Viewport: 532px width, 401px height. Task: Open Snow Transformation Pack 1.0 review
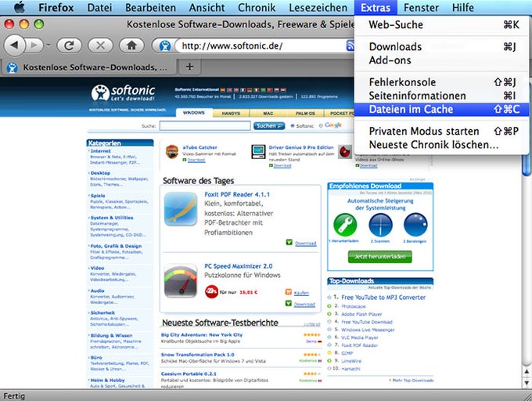point(197,355)
